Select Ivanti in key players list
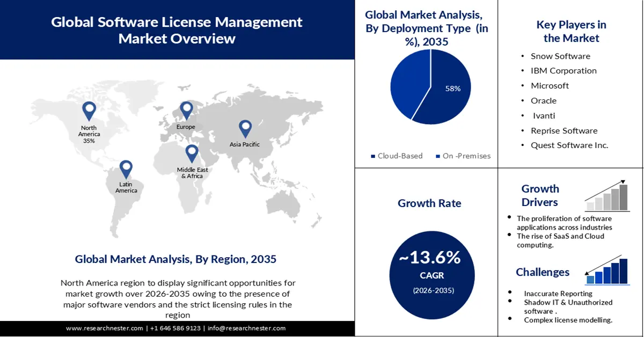Image resolution: width=644 pixels, height=337 pixels. [544, 115]
